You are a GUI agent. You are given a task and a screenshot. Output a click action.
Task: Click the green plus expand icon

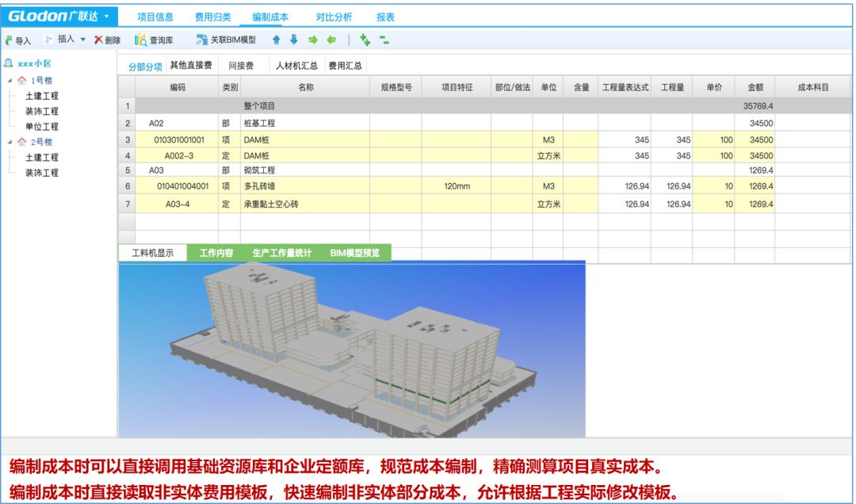point(365,40)
